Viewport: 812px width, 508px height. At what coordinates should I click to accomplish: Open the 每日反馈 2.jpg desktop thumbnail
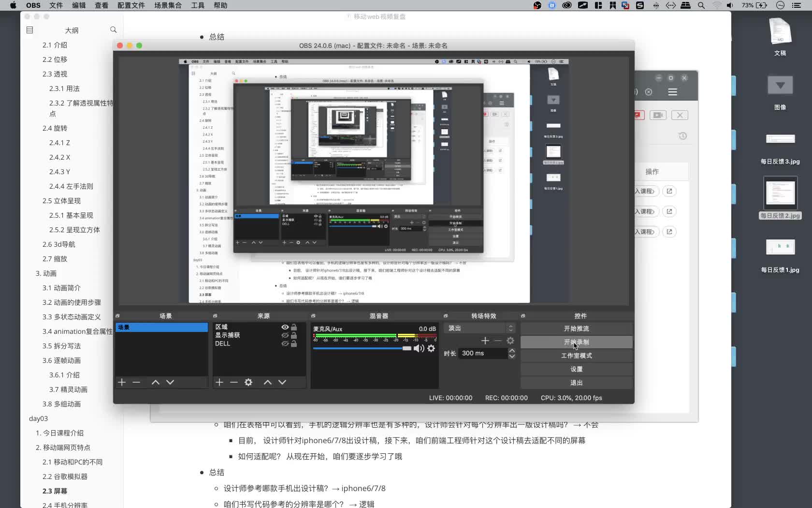[x=780, y=193]
